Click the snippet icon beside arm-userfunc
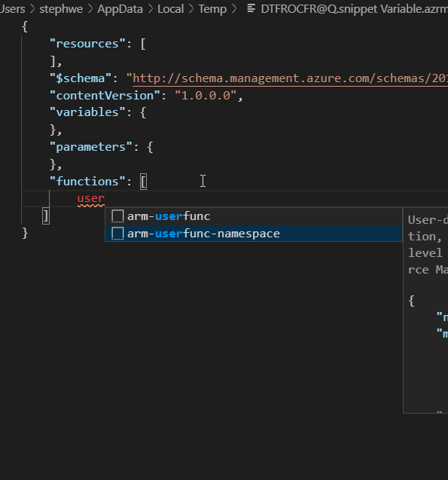The image size is (448, 480). [117, 216]
